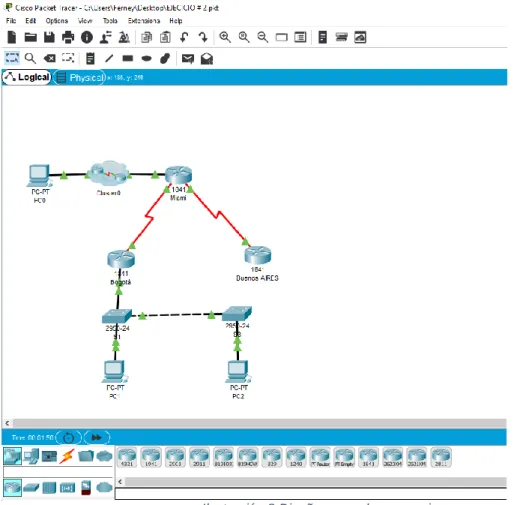
Task: Click the workspace horizontal scrollbar left arrow
Action: (7, 423)
